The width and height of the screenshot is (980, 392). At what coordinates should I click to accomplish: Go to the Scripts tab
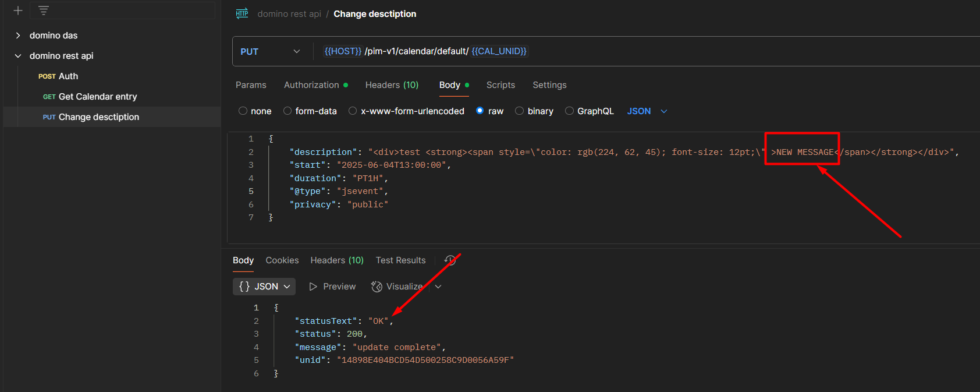coord(500,85)
